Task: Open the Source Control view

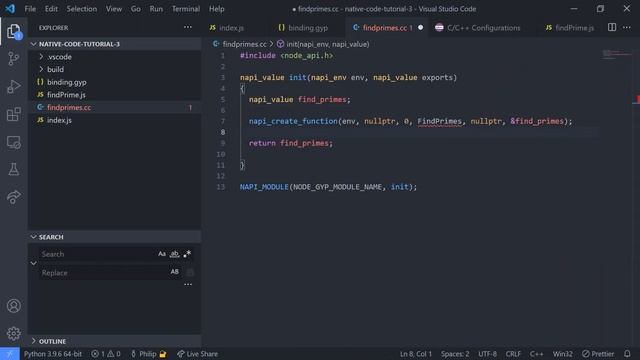Action: 13,59
